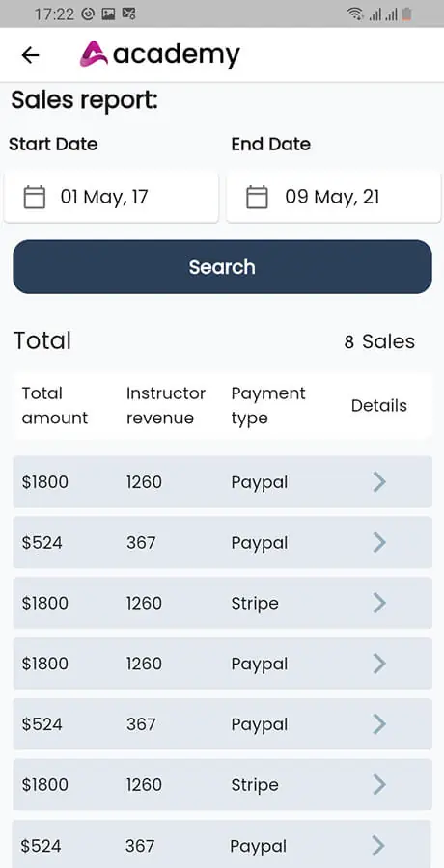Image resolution: width=444 pixels, height=868 pixels.
Task: Open details chevron of second Stripe sale
Action: [379, 784]
